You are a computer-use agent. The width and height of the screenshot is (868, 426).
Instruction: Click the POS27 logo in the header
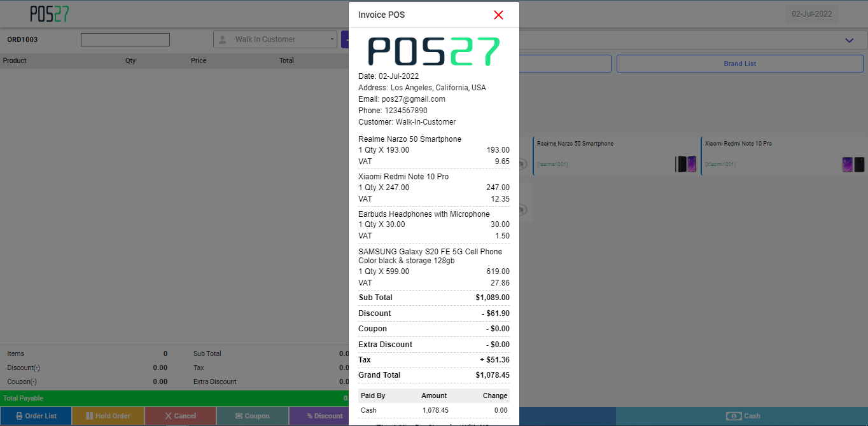coord(49,14)
